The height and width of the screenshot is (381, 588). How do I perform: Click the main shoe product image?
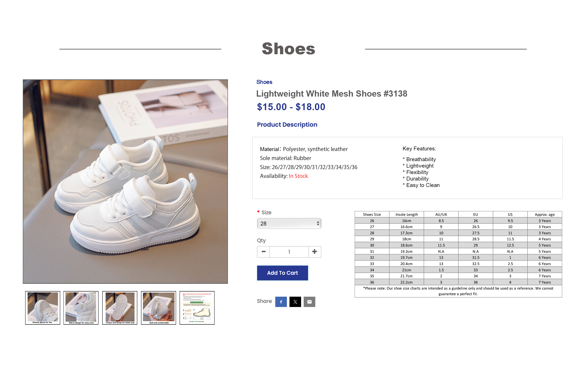[x=125, y=182]
